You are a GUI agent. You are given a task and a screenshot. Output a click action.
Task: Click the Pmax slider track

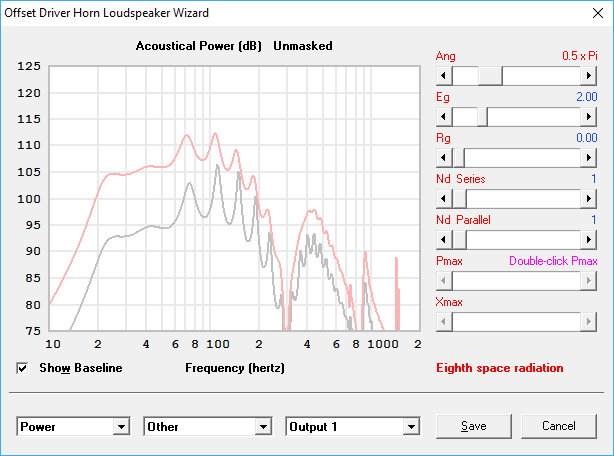pos(516,281)
